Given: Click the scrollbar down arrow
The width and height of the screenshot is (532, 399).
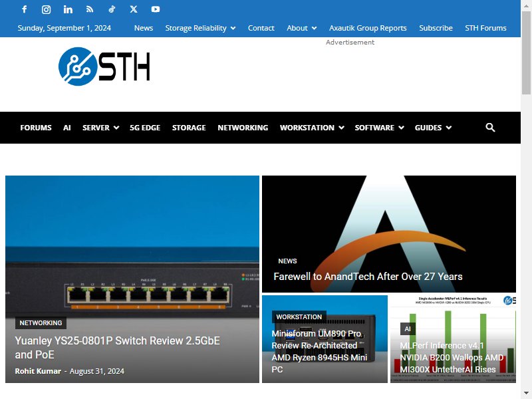Looking at the screenshot, I should click(x=526, y=394).
